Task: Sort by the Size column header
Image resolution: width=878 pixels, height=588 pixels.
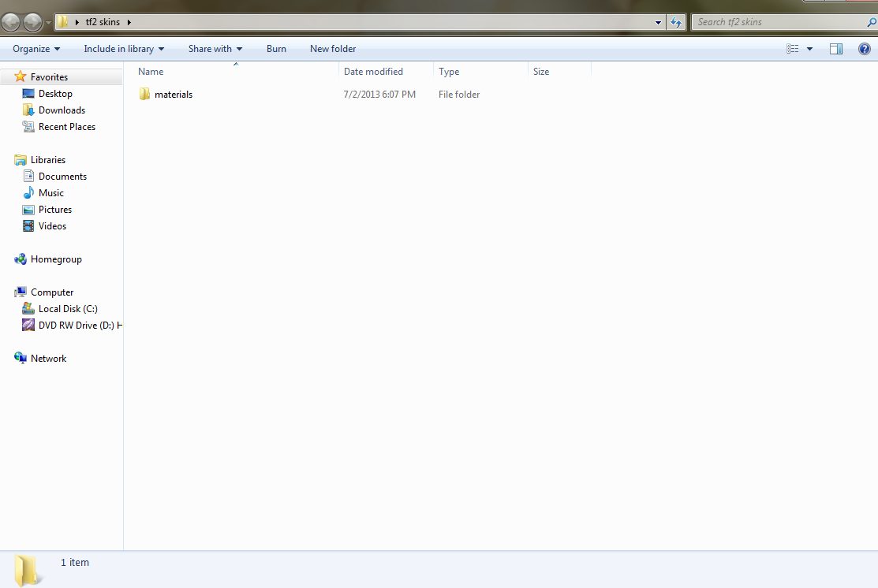Action: click(559, 72)
